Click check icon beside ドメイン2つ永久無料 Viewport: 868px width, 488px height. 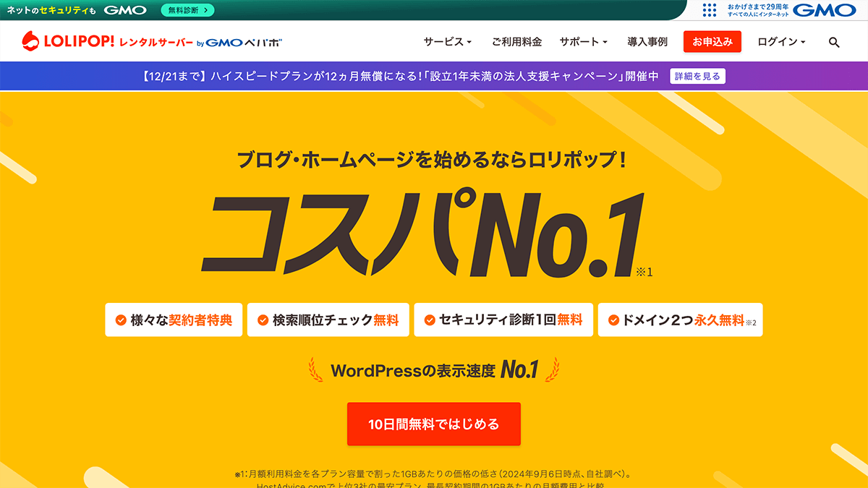(x=613, y=320)
